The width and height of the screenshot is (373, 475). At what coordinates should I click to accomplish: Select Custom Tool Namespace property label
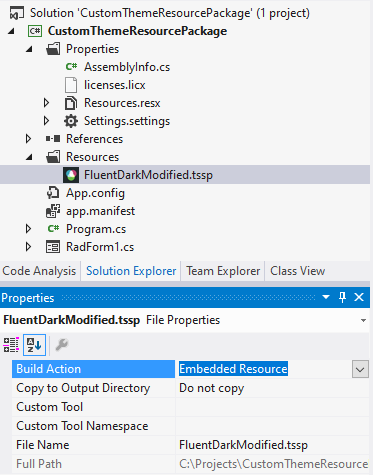coord(82,426)
